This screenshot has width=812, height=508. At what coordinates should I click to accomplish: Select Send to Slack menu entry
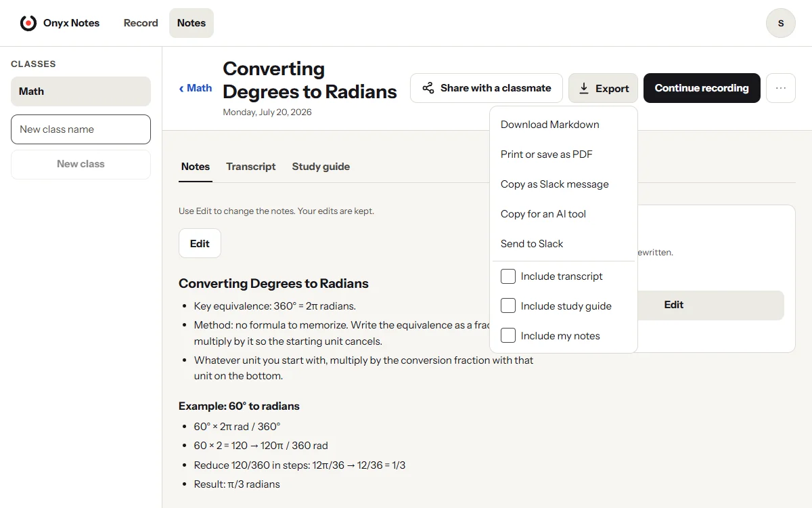tap(564, 244)
